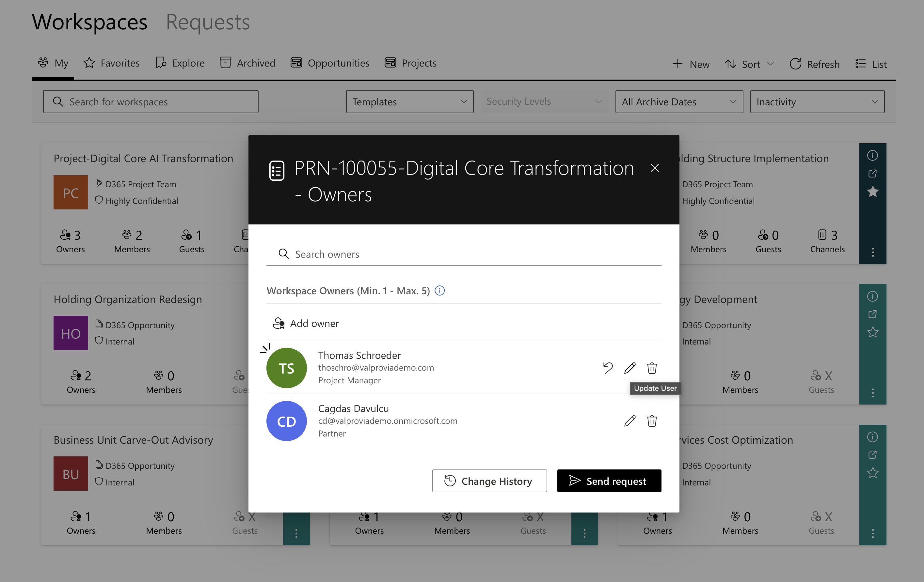Expand the Templates dropdown
Screen dimensions: 924x582
[409, 101]
